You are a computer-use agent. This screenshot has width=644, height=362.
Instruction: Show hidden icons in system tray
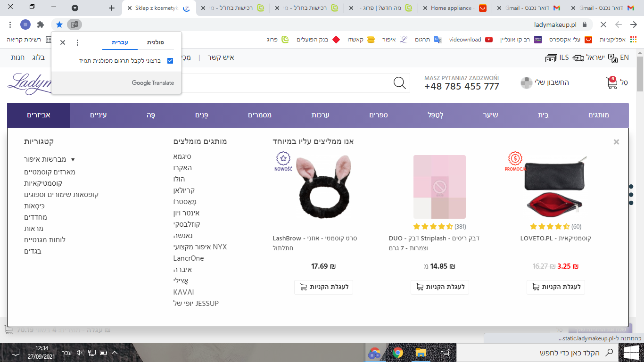click(x=115, y=353)
